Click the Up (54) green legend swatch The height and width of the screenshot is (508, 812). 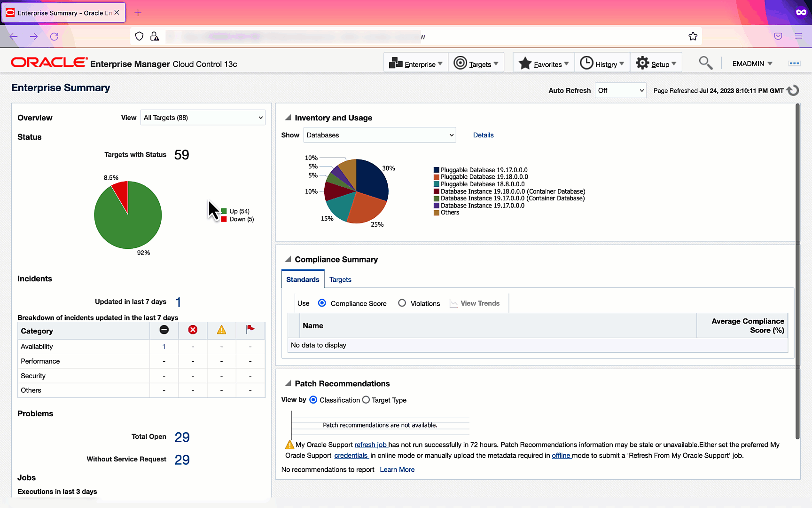(224, 211)
